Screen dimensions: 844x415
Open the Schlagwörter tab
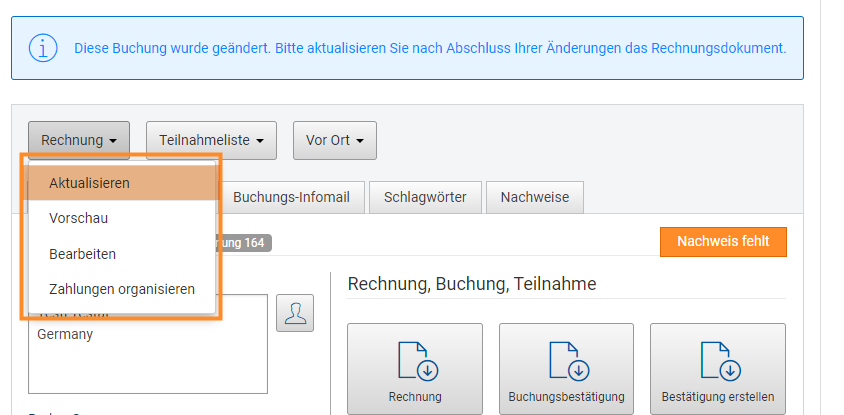(x=425, y=197)
